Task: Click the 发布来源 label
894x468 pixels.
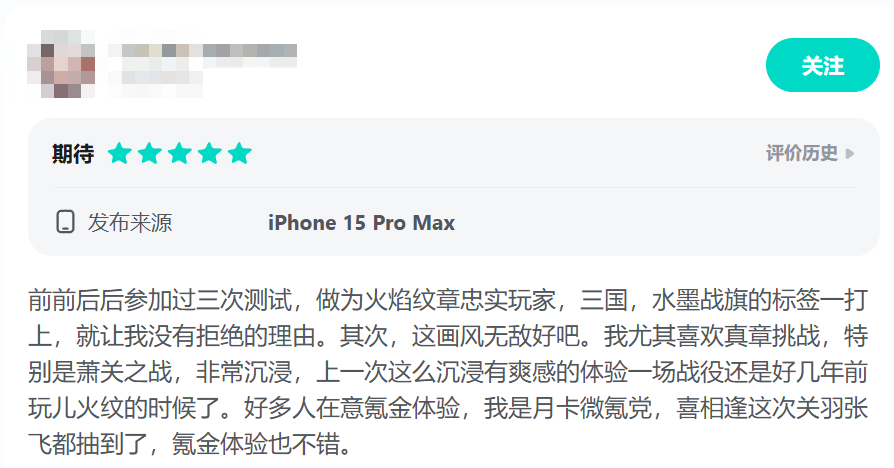Action: (x=130, y=222)
